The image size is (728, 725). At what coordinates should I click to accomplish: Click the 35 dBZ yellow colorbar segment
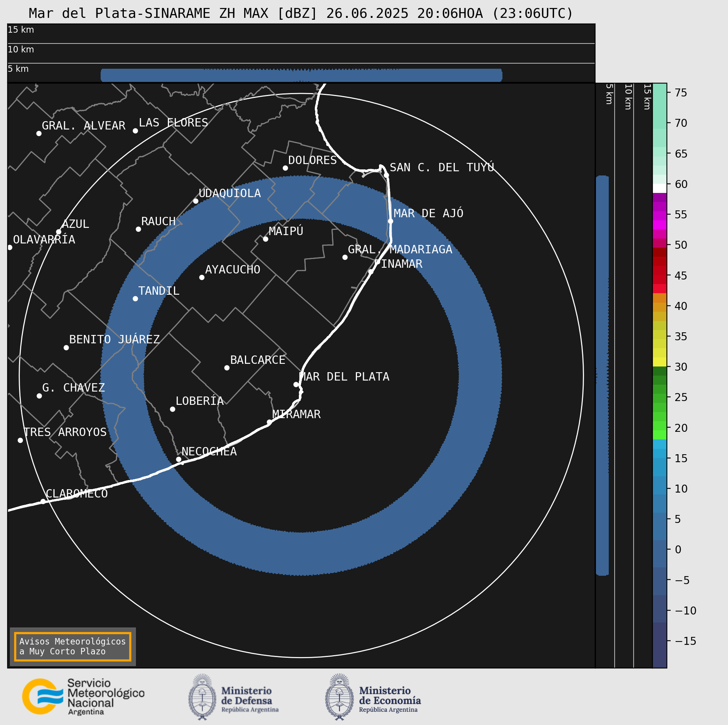[660, 334]
